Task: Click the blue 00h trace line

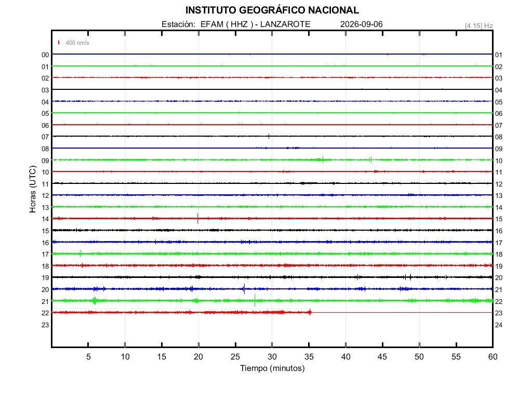Action: pyautogui.click(x=272, y=54)
